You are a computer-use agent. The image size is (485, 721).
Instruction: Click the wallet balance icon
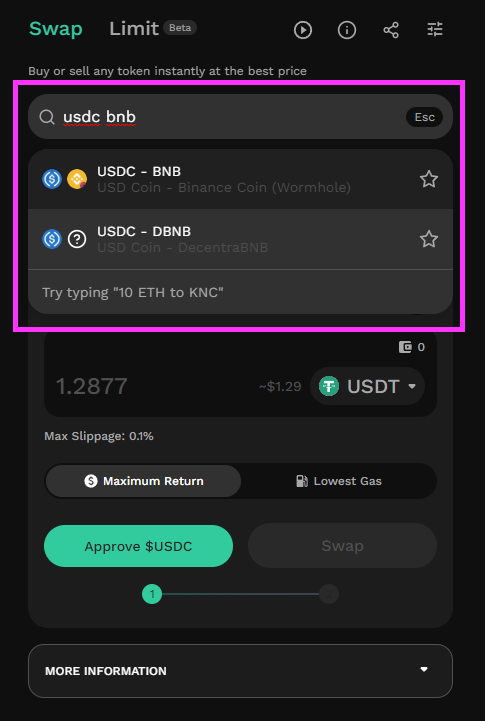405,347
